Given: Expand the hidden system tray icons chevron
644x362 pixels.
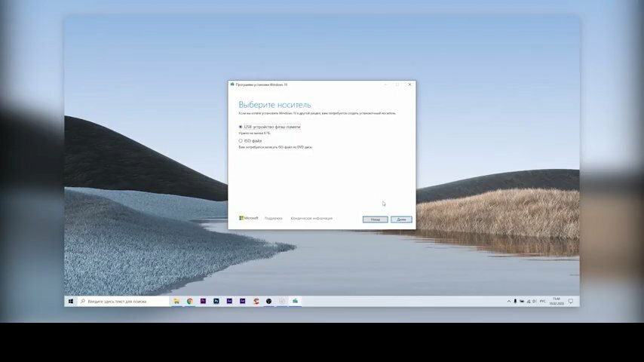Looking at the screenshot, I should pyautogui.click(x=508, y=301).
